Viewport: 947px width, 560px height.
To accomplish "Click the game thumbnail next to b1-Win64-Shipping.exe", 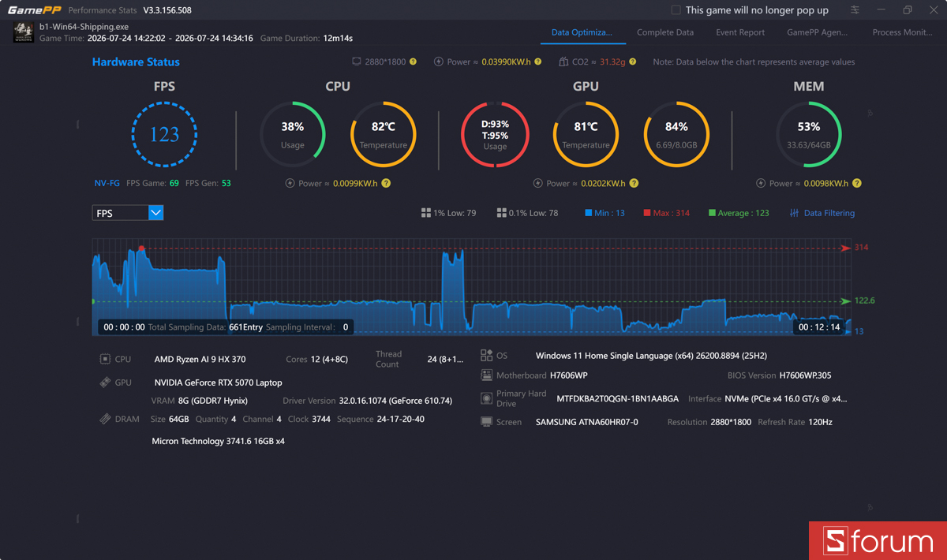I will [x=24, y=32].
